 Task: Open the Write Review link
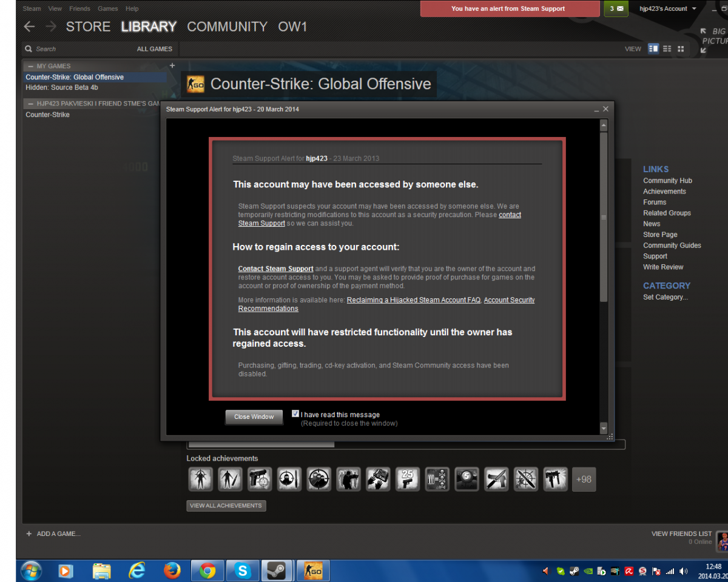663,267
